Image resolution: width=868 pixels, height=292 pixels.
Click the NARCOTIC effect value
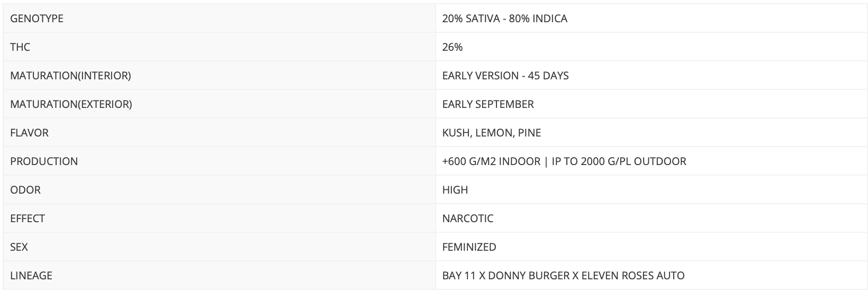coord(468,218)
